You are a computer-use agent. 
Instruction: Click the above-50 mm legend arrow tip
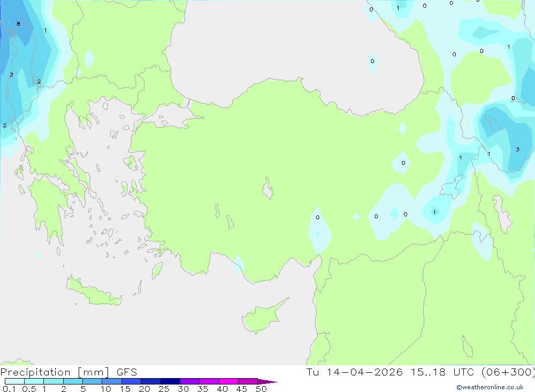[x=267, y=382]
